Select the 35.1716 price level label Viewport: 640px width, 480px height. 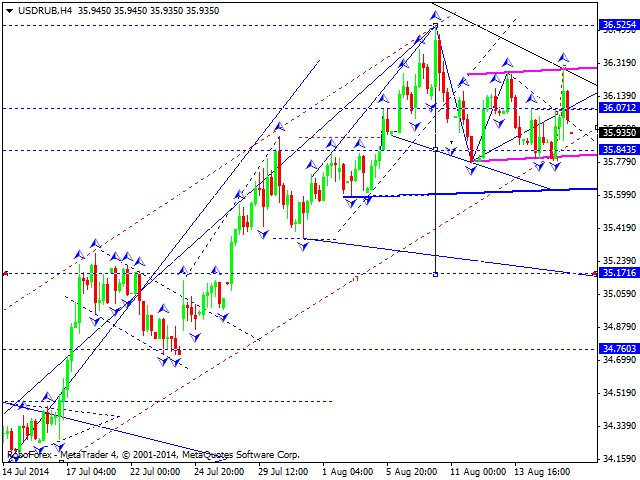point(619,272)
